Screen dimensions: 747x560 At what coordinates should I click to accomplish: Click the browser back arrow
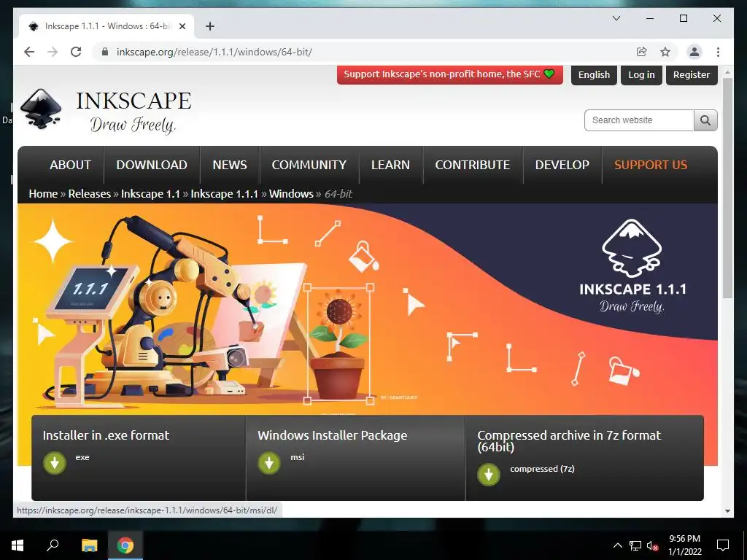coord(29,52)
